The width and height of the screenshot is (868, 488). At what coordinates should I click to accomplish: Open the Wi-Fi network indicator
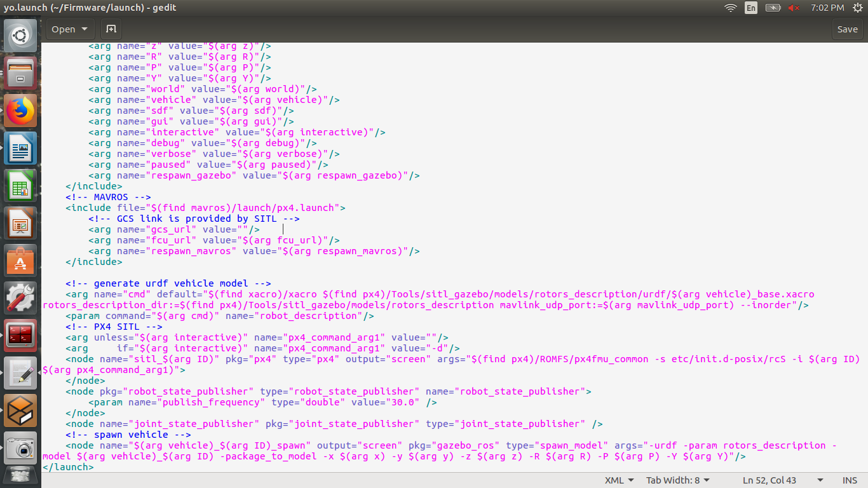(731, 8)
